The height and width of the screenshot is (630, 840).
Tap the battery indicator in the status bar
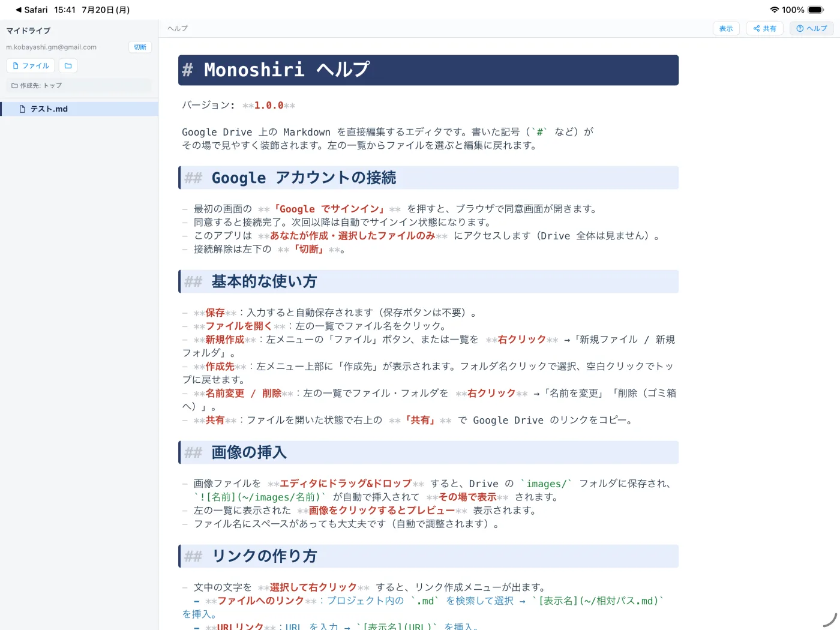(816, 10)
